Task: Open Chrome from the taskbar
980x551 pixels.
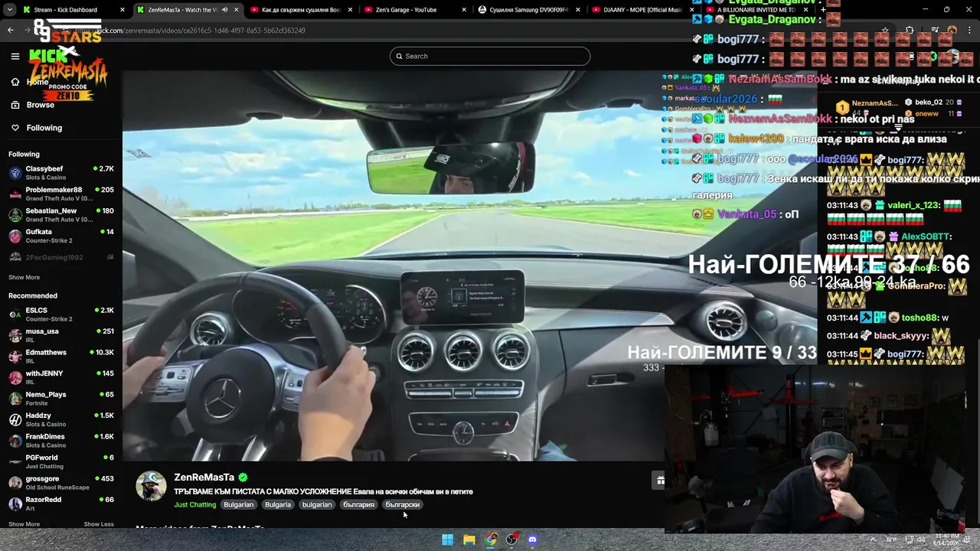Action: pos(491,540)
